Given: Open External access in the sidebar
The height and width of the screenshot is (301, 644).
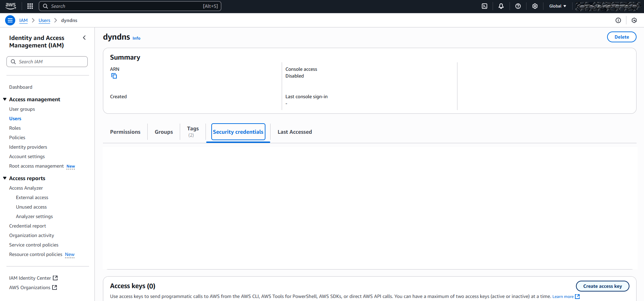Looking at the screenshot, I should (x=32, y=197).
